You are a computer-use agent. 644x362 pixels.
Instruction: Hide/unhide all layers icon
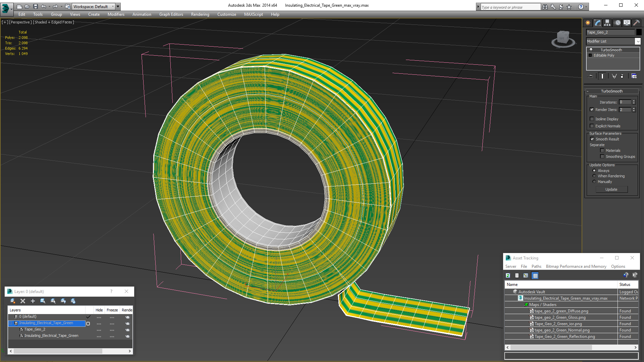point(63,301)
